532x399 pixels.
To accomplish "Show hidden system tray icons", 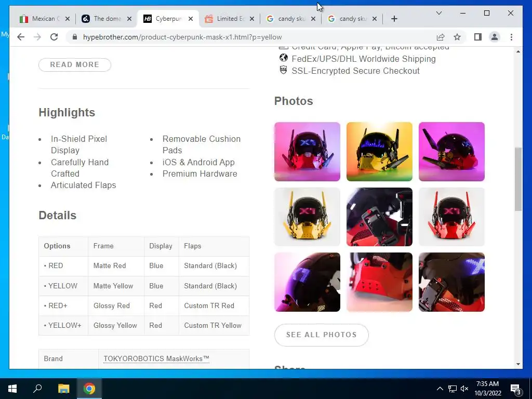I will point(440,389).
